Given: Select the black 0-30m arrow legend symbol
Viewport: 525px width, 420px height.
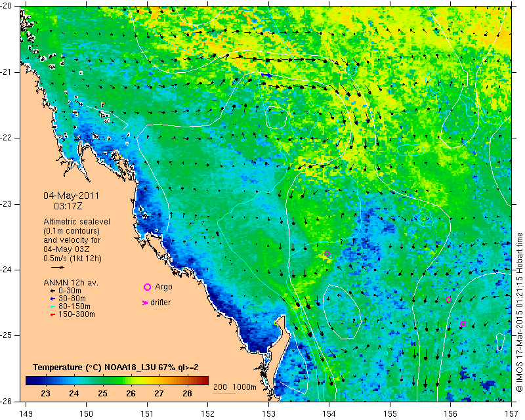Looking at the screenshot, I should [x=52, y=291].
